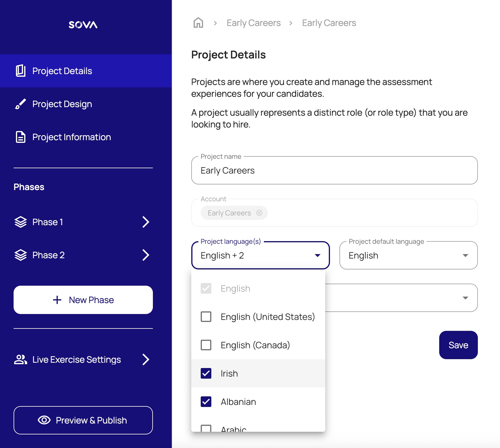Image resolution: width=500 pixels, height=448 pixels.
Task: Uncheck the Albanian language checkbox
Action: pyautogui.click(x=206, y=402)
